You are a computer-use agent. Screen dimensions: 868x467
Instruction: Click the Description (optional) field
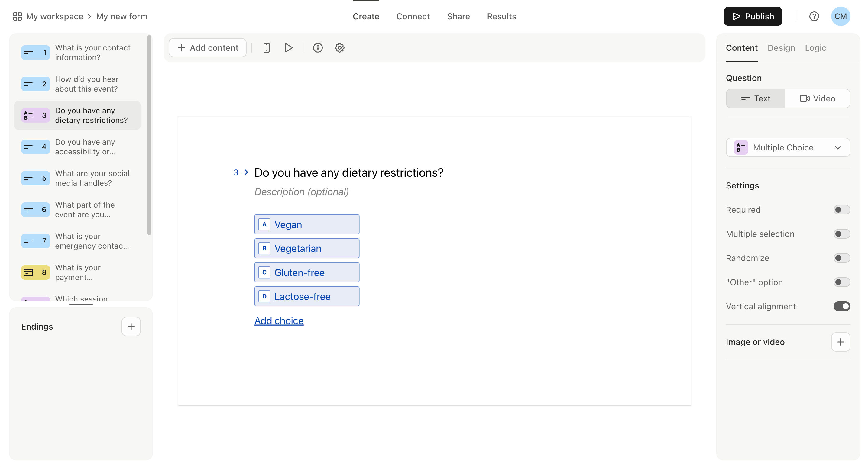click(x=302, y=192)
